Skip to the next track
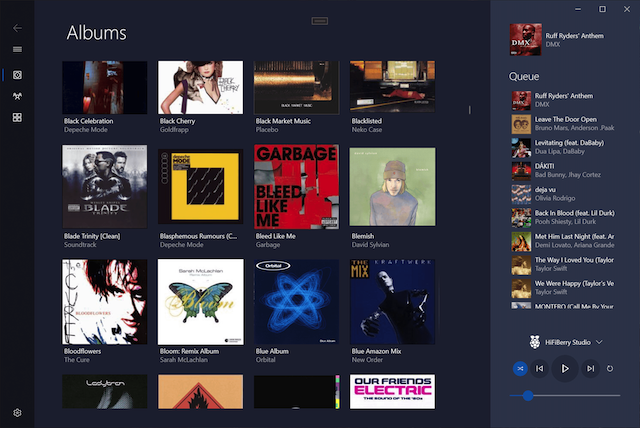Viewport: 640px width, 428px height. [591, 368]
